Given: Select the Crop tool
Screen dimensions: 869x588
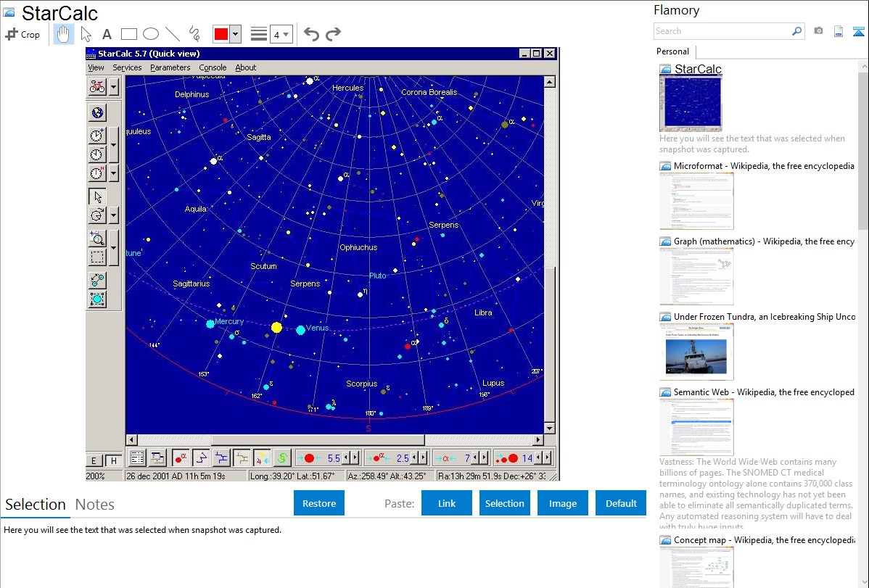Looking at the screenshot, I should 22,34.
